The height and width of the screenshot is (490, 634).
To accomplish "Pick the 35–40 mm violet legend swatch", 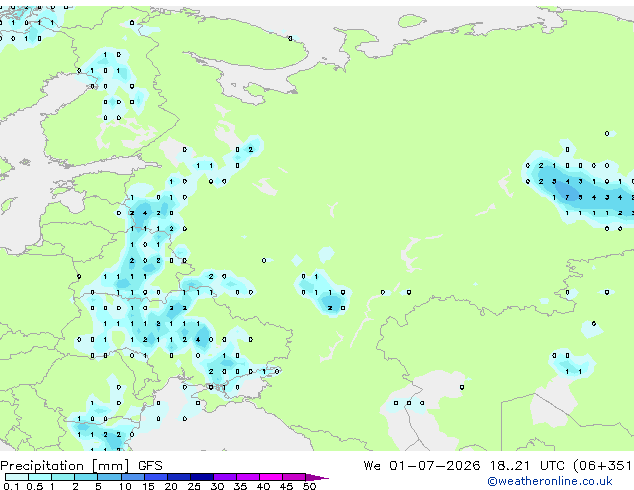I will pyautogui.click(x=247, y=477).
